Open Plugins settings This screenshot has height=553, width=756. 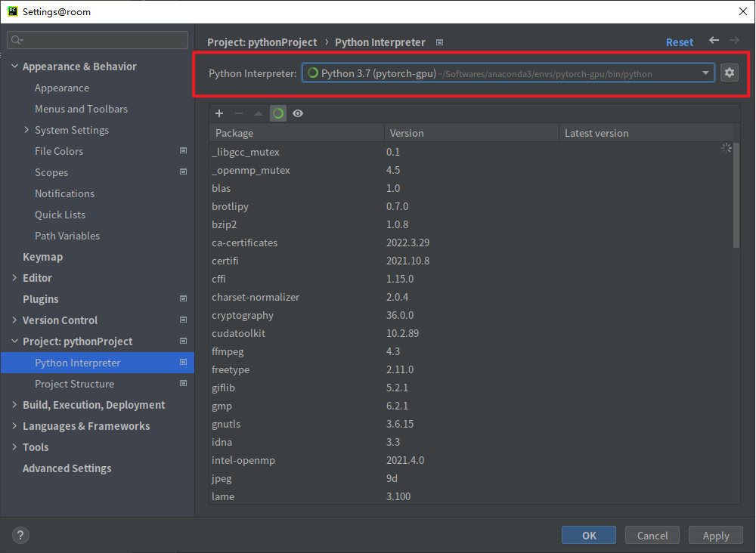[x=41, y=299]
